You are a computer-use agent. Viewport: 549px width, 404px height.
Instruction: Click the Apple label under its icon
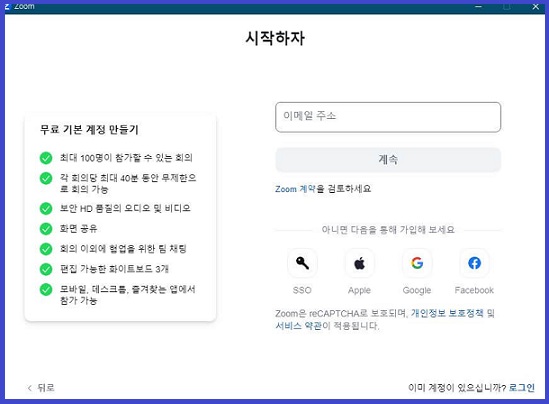(x=359, y=290)
